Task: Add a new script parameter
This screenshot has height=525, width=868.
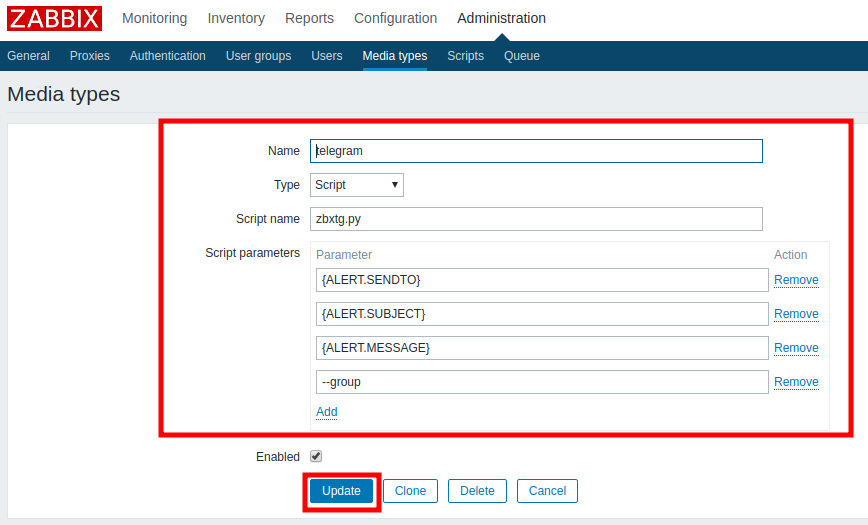Action: tap(327, 412)
